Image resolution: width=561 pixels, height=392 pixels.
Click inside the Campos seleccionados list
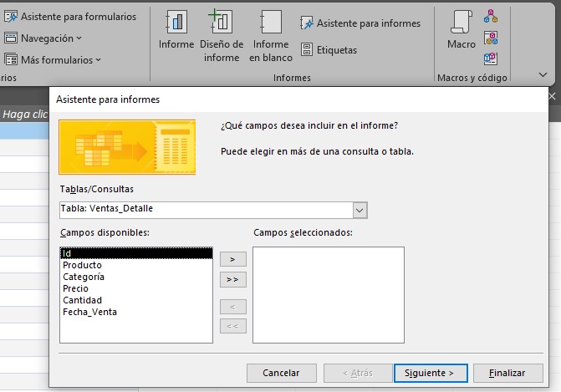pyautogui.click(x=329, y=295)
